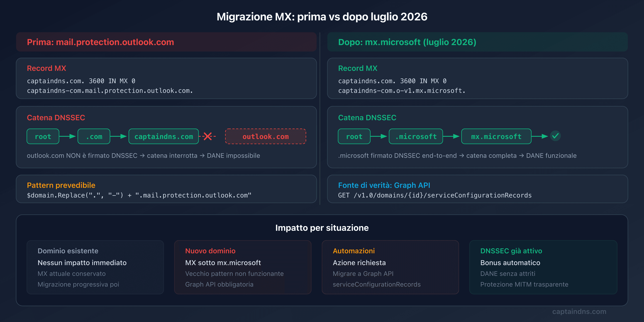Click the root node highlighted in green on the right

(354, 136)
